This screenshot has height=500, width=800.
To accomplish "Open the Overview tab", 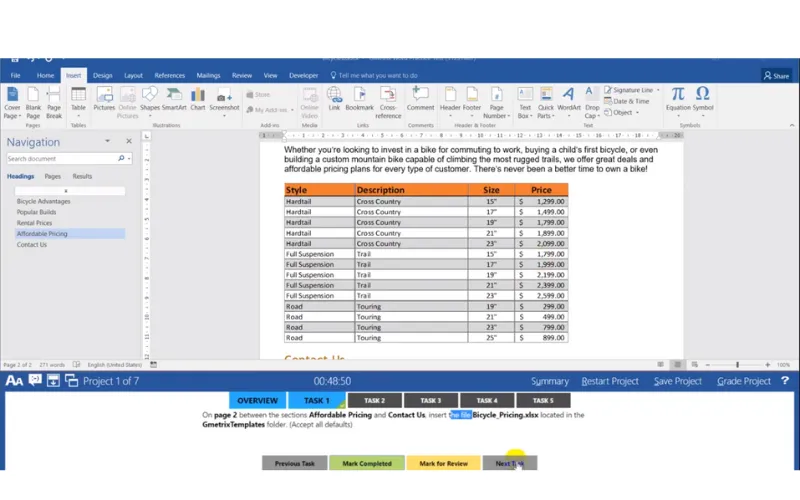I will [x=258, y=401].
